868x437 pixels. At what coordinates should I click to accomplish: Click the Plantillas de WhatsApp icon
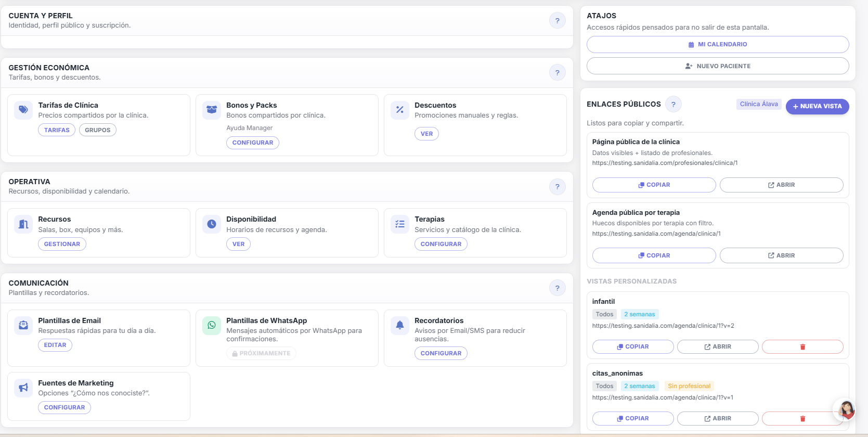tap(212, 325)
